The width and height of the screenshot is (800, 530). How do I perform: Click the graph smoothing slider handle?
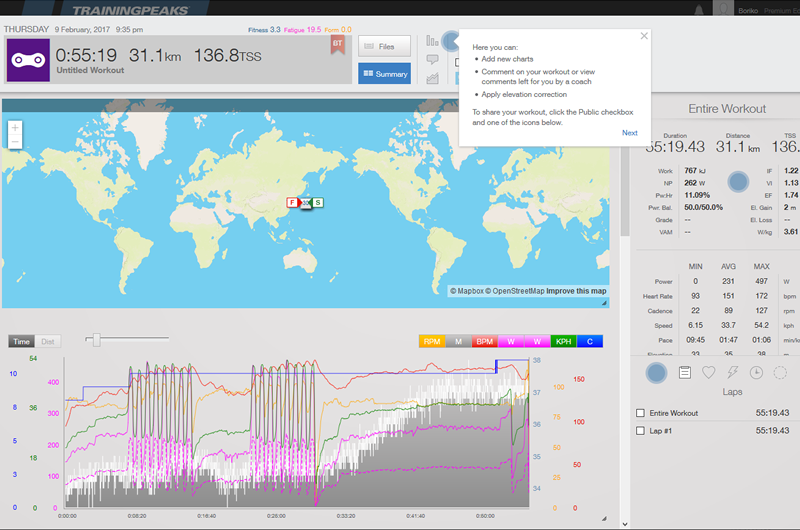(96, 339)
